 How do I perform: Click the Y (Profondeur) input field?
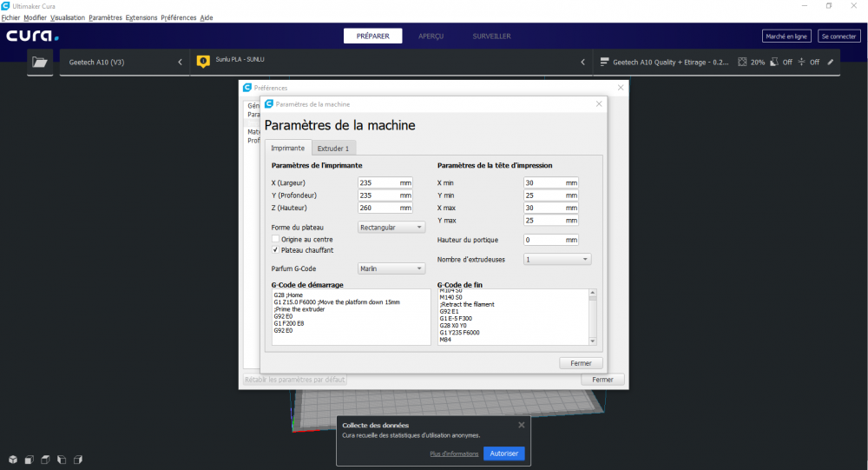point(385,195)
